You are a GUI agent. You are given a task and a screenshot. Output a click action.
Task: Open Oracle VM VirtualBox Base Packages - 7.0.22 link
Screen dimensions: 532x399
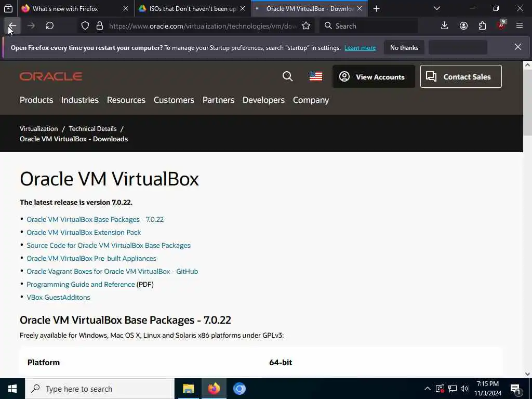point(95,220)
